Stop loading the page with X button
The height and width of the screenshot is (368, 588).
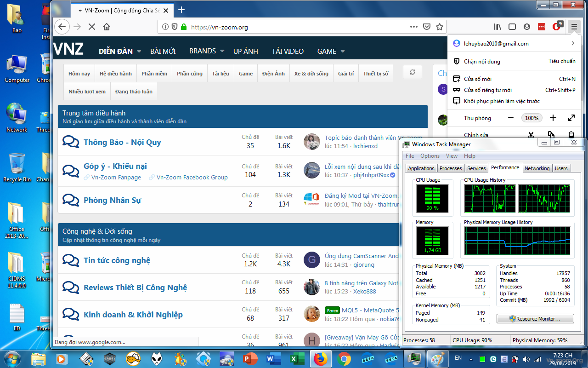[x=91, y=27]
